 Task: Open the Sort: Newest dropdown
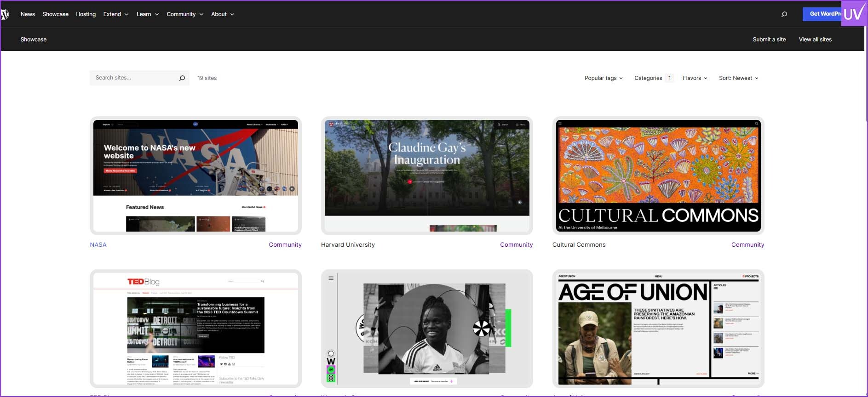pos(739,78)
